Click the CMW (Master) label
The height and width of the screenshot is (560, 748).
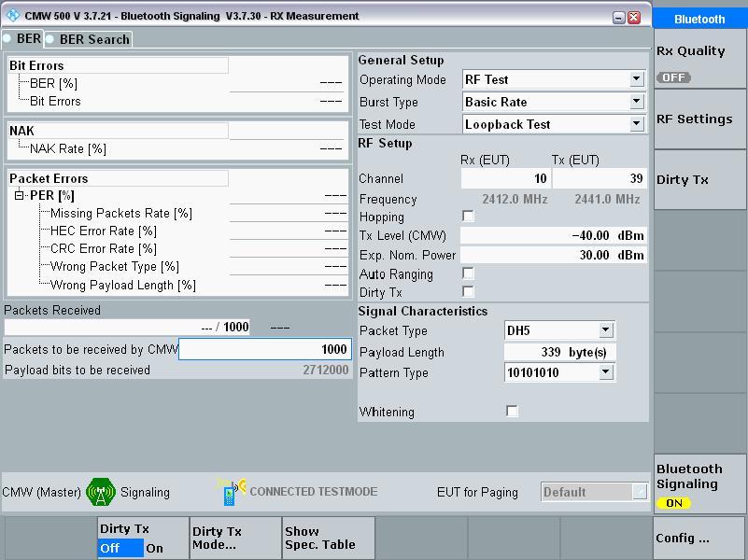coord(41,492)
